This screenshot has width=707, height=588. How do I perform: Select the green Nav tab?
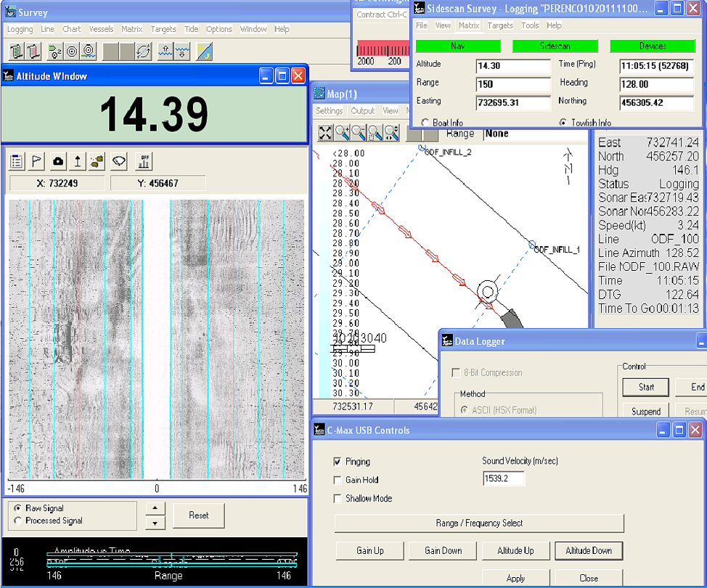[459, 46]
